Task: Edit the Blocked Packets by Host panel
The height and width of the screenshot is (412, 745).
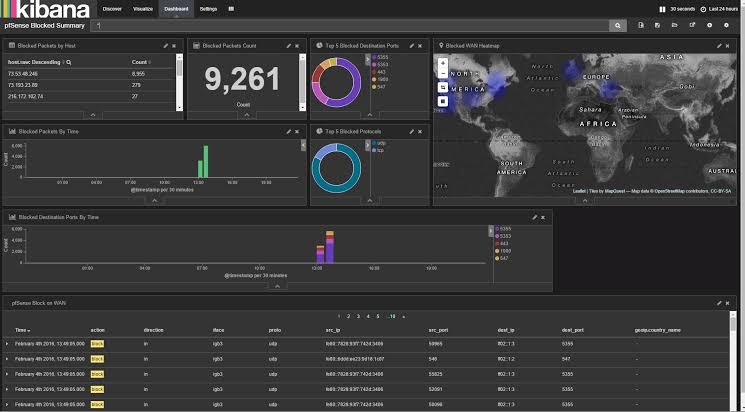Action: 165,46
